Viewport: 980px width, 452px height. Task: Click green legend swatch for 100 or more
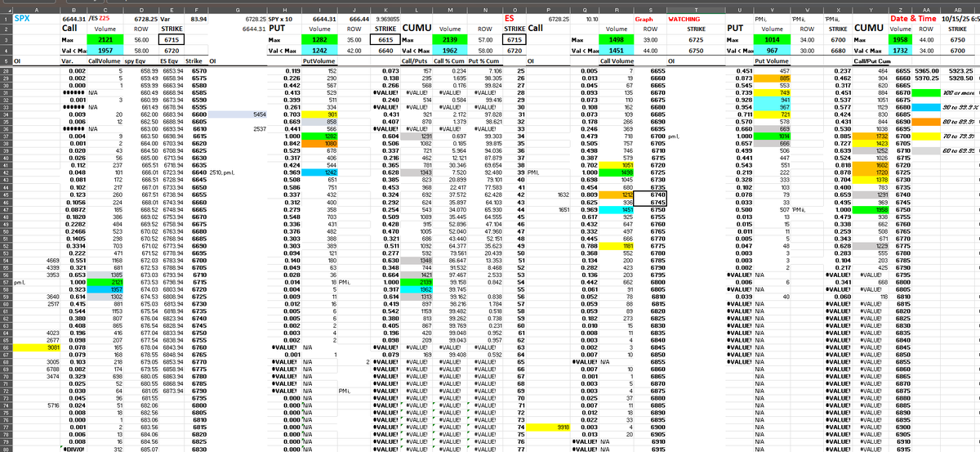pos(926,92)
